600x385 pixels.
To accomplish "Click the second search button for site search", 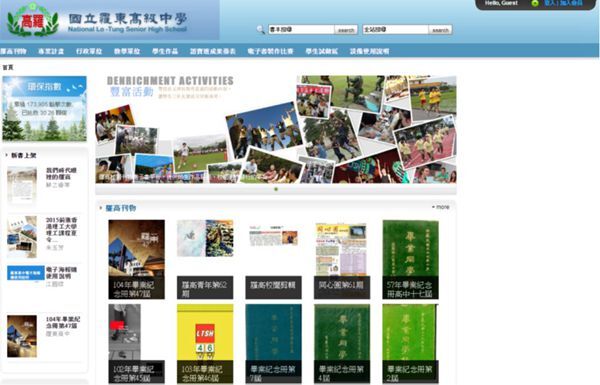I will click(x=440, y=30).
